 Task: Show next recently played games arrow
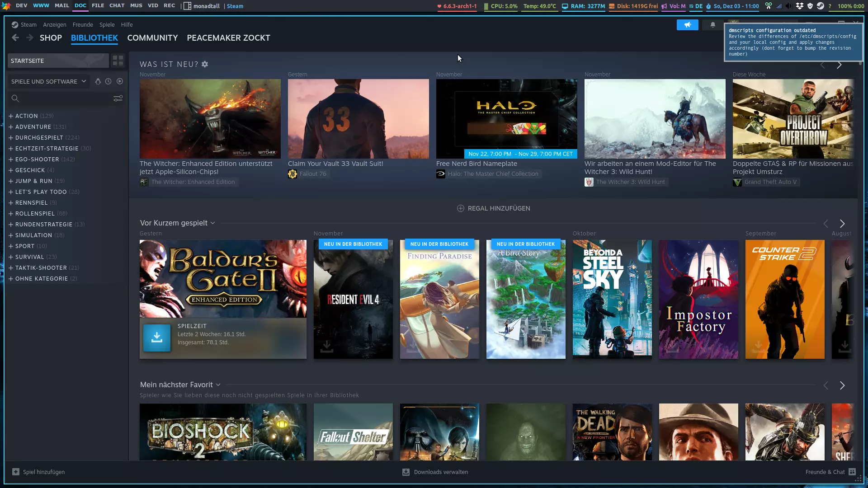tap(842, 224)
